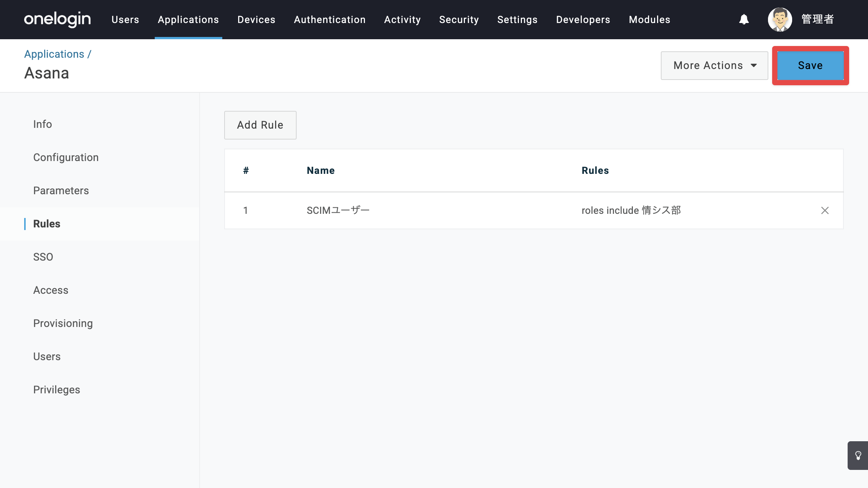The image size is (868, 488).
Task: Open the Modules menu
Action: tap(649, 20)
